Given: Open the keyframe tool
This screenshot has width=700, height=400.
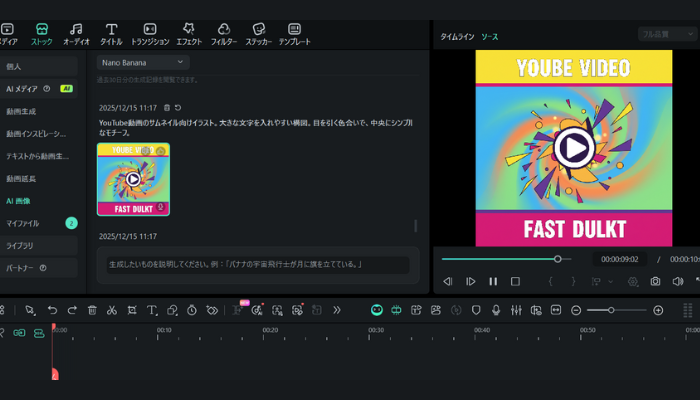Looking at the screenshot, I should pos(212,310).
